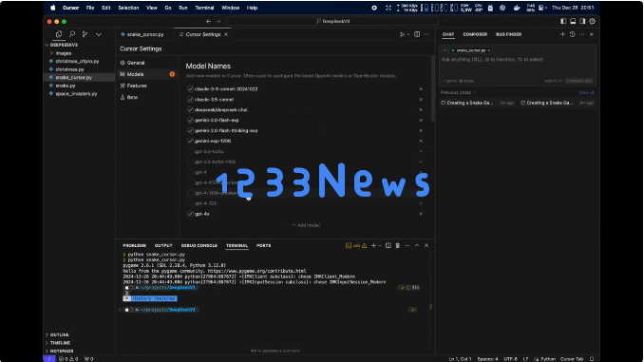
Task: Open the run options dropdown arrow
Action: point(408,34)
